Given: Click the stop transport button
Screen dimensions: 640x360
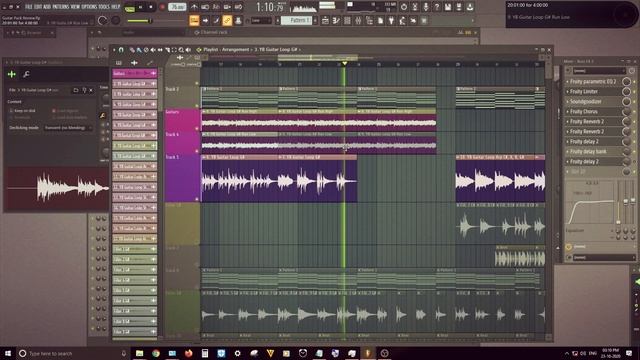Looking at the screenshot, I should [151, 7].
